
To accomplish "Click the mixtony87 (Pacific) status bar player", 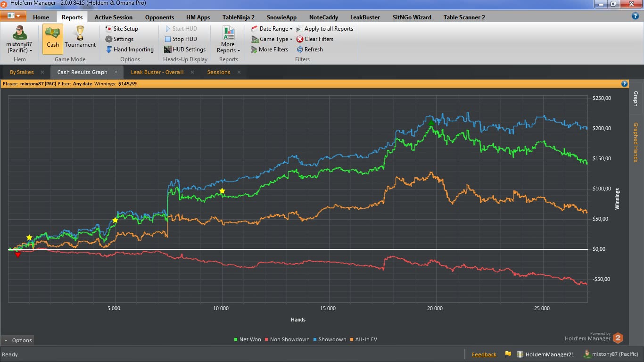I will [x=611, y=354].
